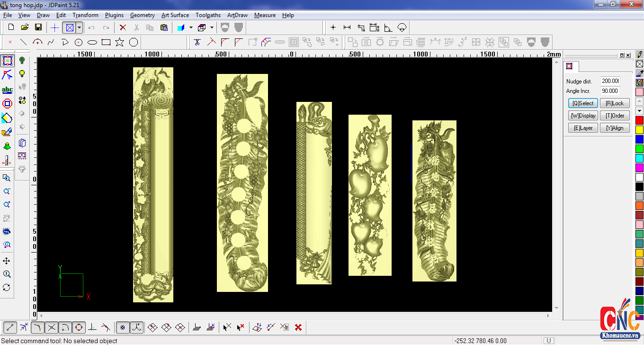The width and height of the screenshot is (644, 345).
Task: Toggle the yellow light bulb icon
Action: point(22,74)
